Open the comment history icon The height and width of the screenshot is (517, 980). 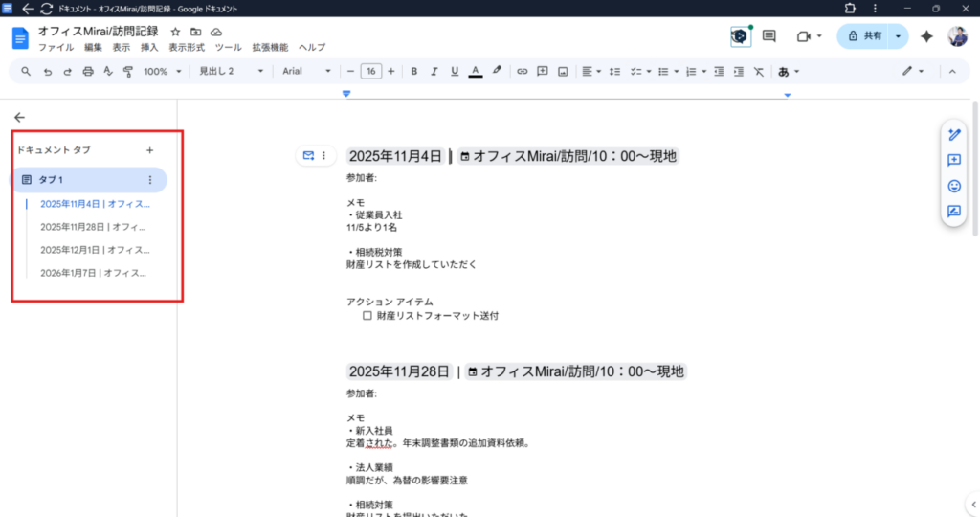768,36
